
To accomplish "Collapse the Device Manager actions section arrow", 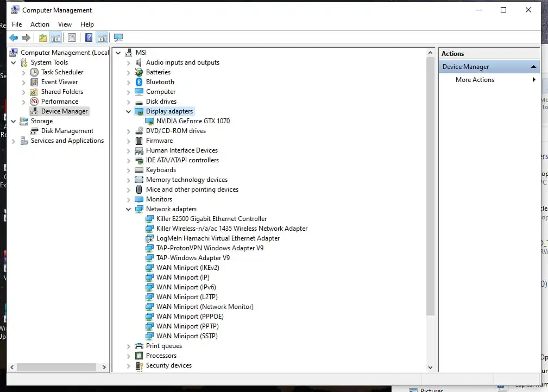I will click(533, 67).
